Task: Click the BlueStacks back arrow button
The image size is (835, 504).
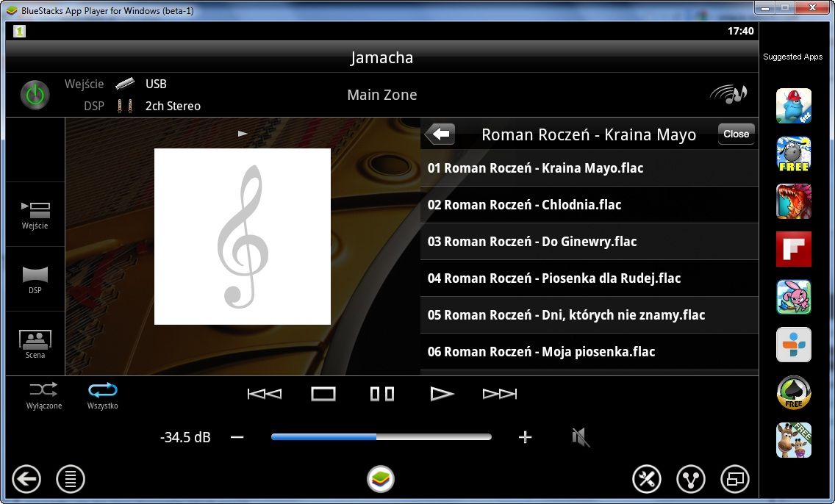Action: pos(26,479)
